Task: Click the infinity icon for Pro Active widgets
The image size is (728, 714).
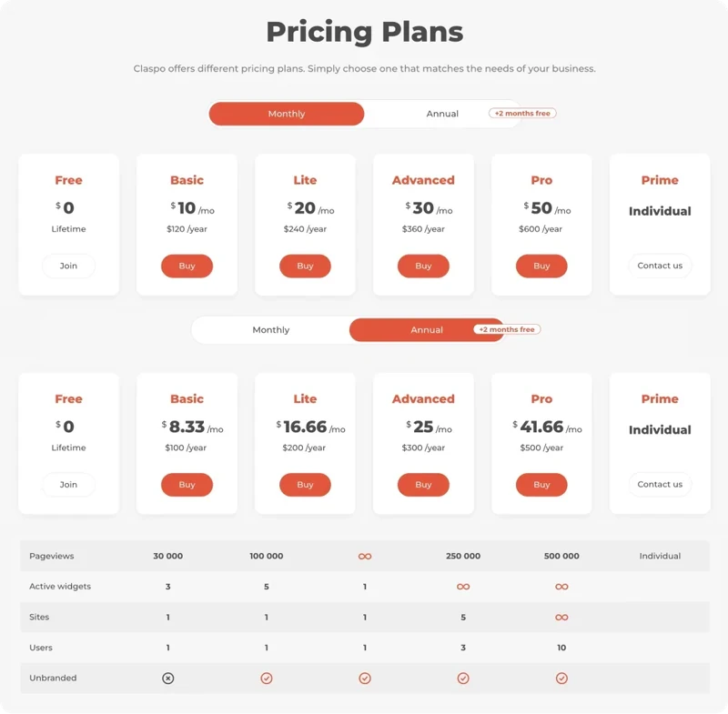Action: click(x=561, y=587)
